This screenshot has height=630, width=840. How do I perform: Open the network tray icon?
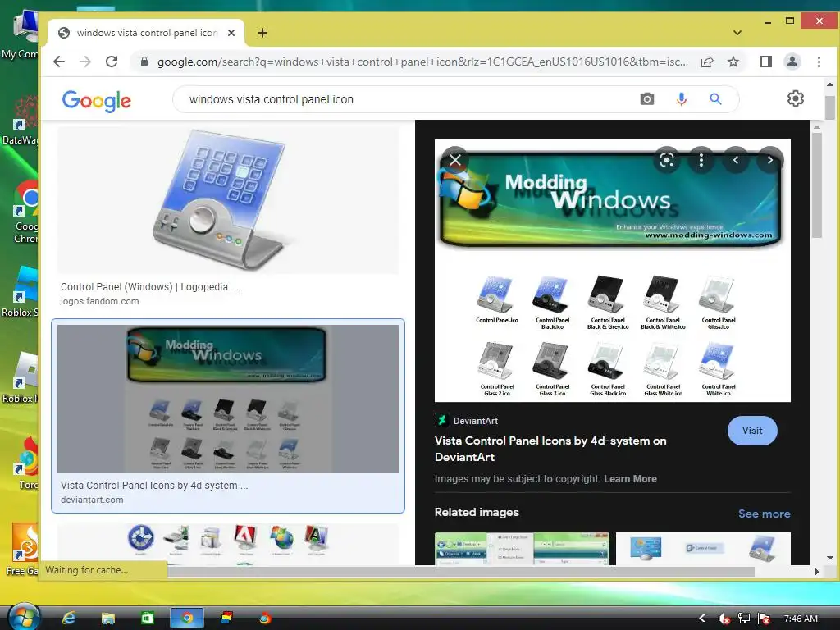point(743,619)
